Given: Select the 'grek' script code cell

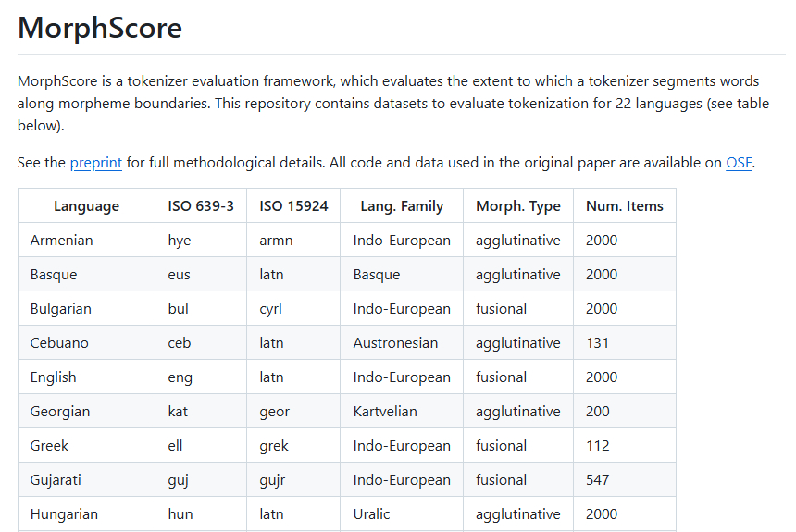Looking at the screenshot, I should click(274, 446).
